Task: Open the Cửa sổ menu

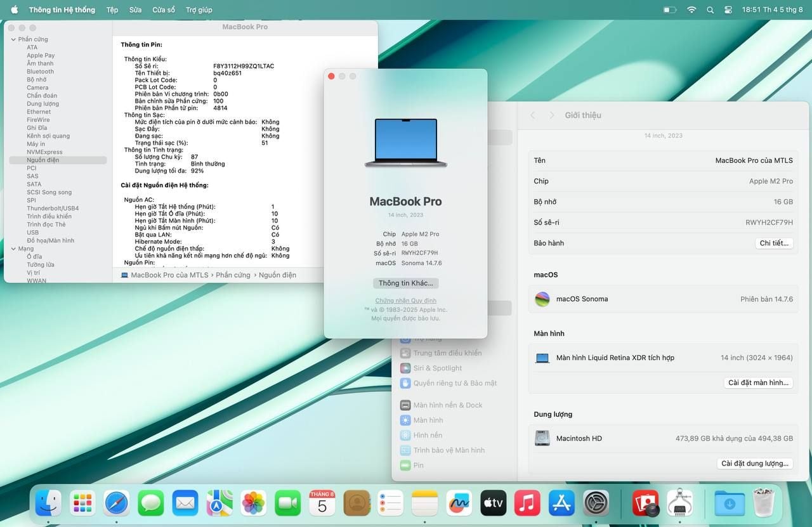Action: 164,10
